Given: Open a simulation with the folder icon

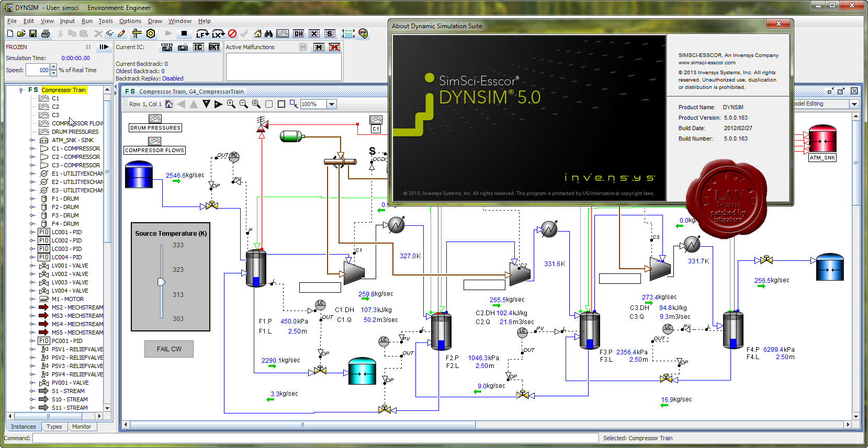Looking at the screenshot, I should pyautogui.click(x=21, y=33).
